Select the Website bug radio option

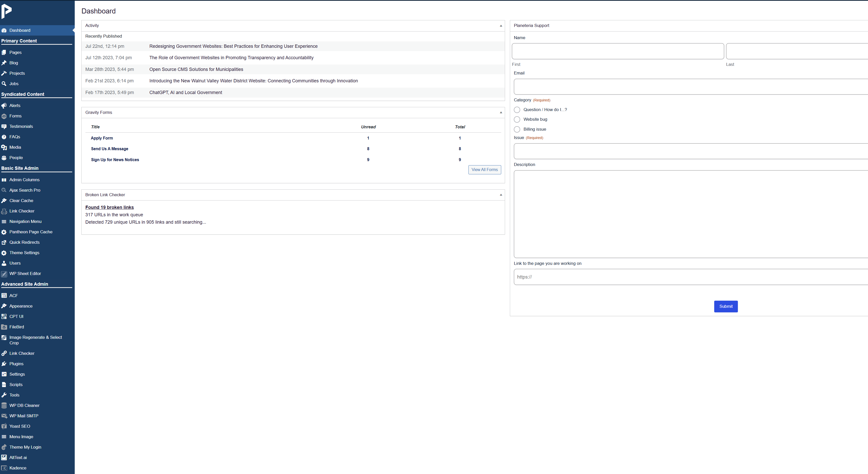(517, 120)
